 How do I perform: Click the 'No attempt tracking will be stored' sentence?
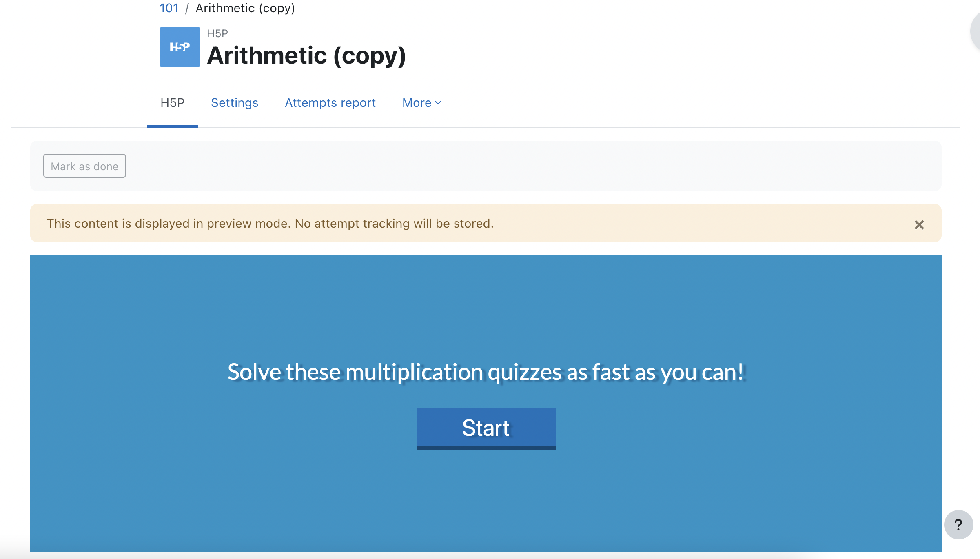click(394, 224)
